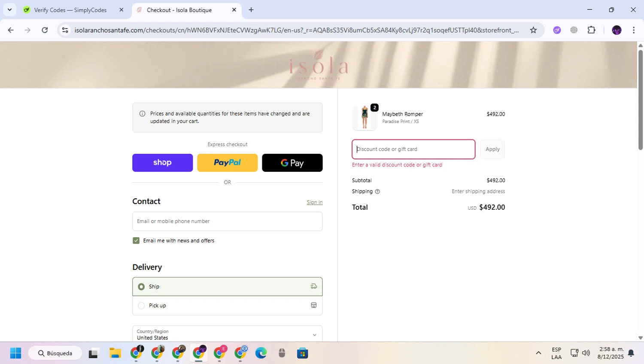Screen dimensions: 644x364
Task: Bookmark this page with the star icon
Action: pyautogui.click(x=533, y=30)
